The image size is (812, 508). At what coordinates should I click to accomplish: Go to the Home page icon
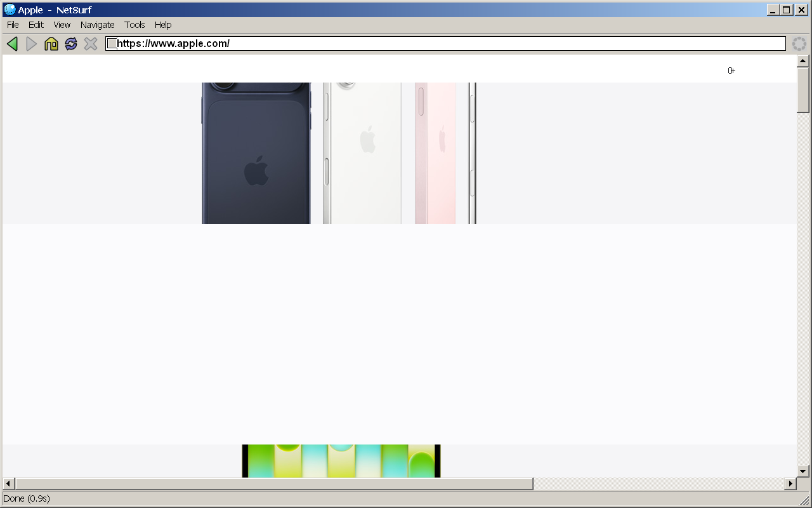click(51, 44)
